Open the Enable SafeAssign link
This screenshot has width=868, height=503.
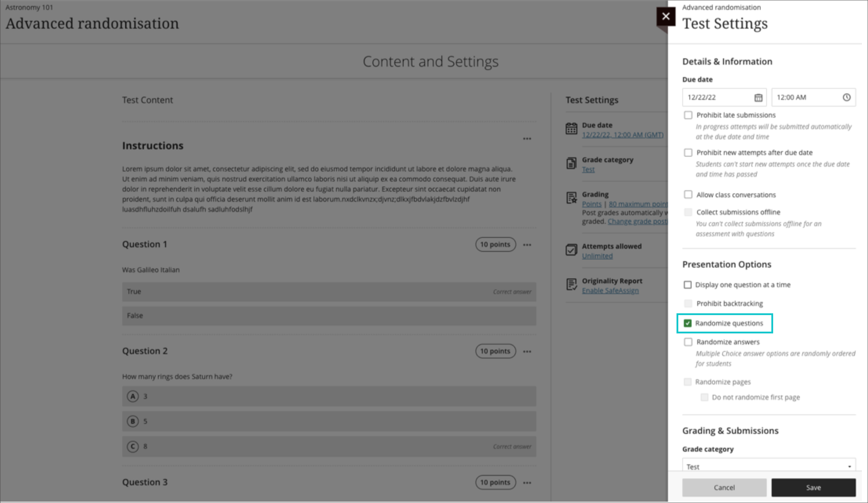[x=610, y=291]
